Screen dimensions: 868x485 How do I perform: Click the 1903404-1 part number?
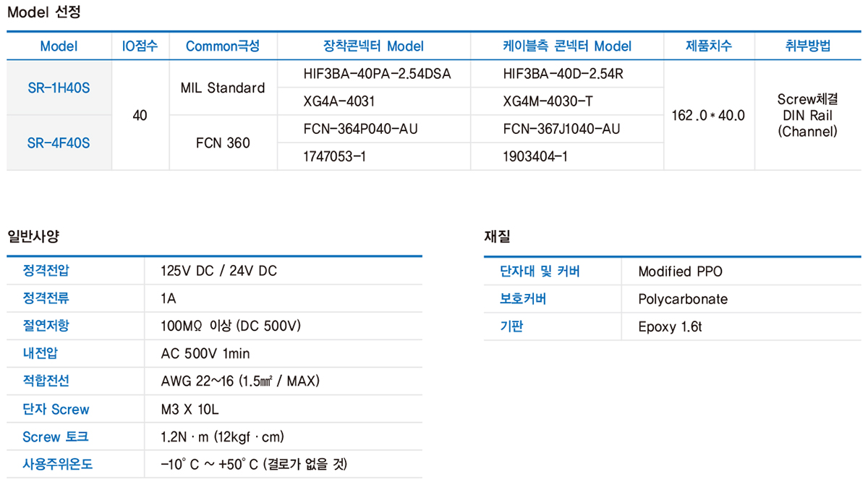click(535, 157)
